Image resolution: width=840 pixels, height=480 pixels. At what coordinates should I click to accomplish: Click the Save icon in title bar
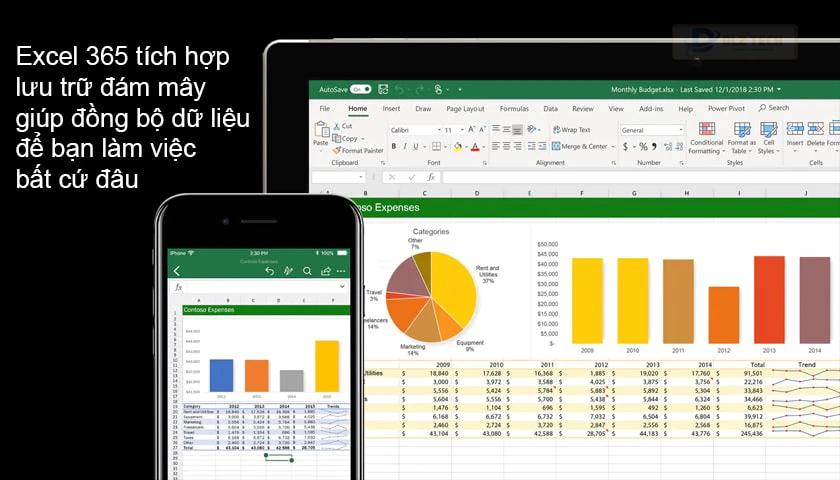pyautogui.click(x=383, y=89)
